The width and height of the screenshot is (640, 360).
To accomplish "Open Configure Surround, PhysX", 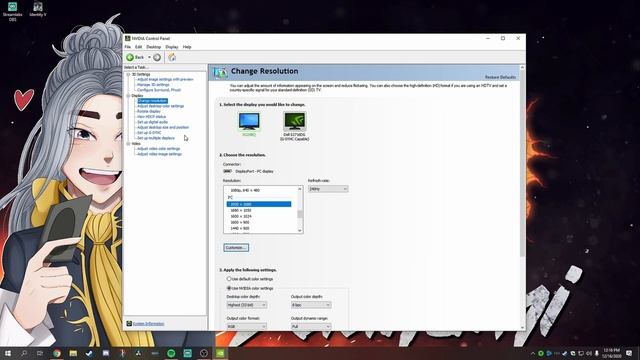I will 159,90.
